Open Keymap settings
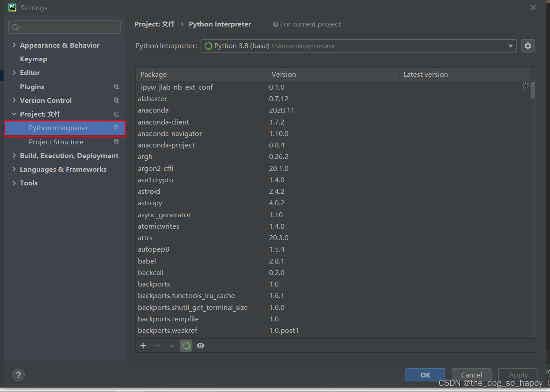The image size is (550, 392). (34, 59)
